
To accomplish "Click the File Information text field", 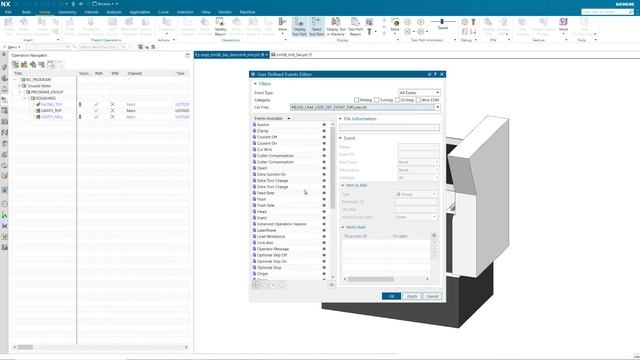I will click(x=389, y=128).
